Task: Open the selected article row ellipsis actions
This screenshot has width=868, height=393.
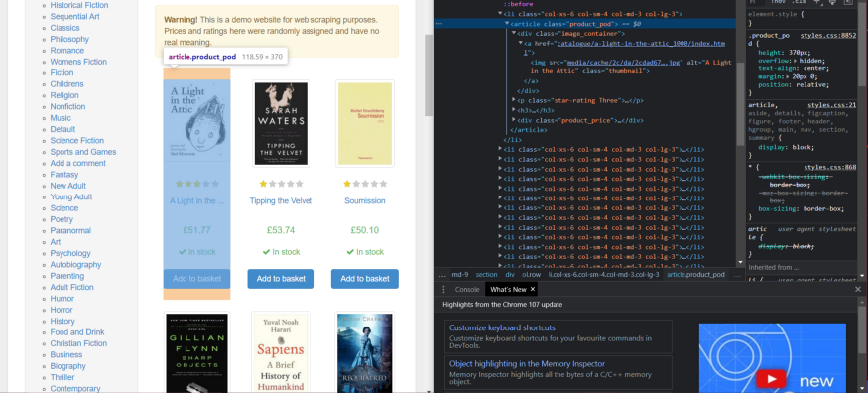Action: point(439,24)
